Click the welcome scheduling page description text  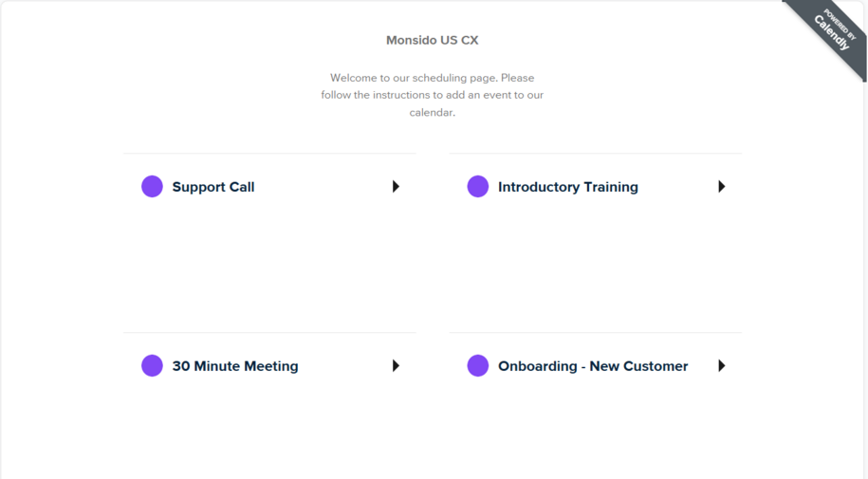click(433, 95)
